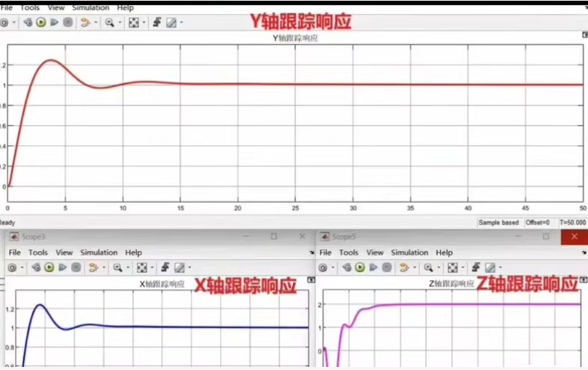Select zoom magnifier tool in Y-axis scope
This screenshot has height=370, width=588.
point(109,22)
